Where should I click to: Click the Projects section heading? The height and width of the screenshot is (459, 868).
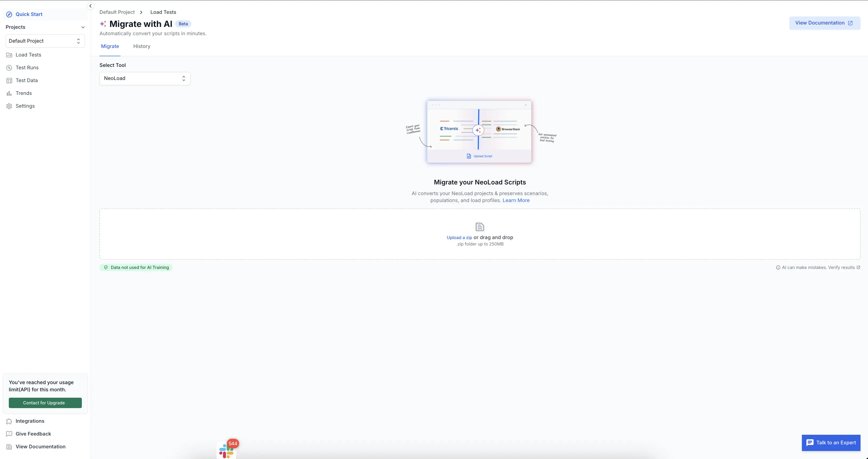point(15,27)
